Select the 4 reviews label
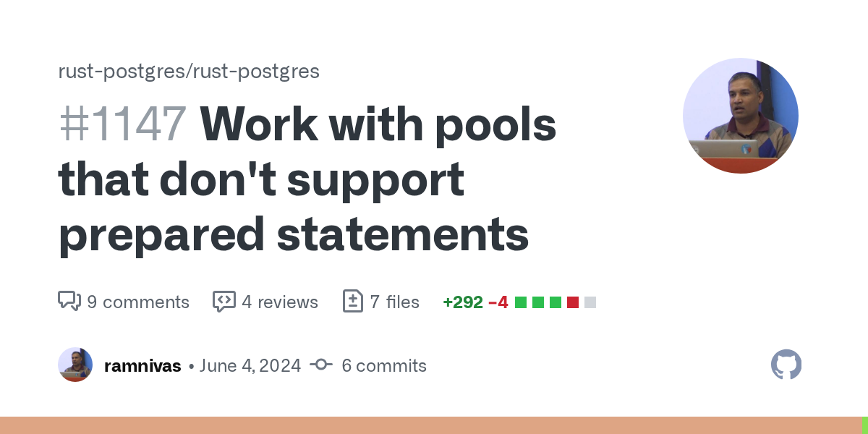 coord(280,302)
